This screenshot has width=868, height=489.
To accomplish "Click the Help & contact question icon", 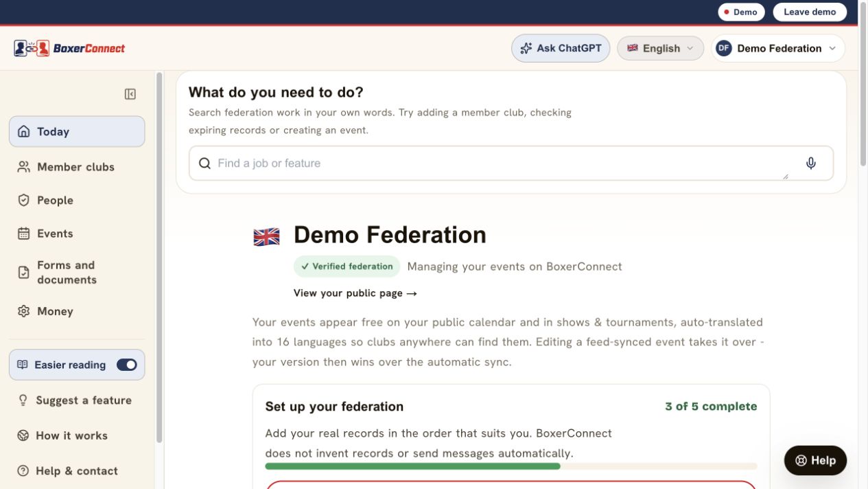I will point(23,471).
